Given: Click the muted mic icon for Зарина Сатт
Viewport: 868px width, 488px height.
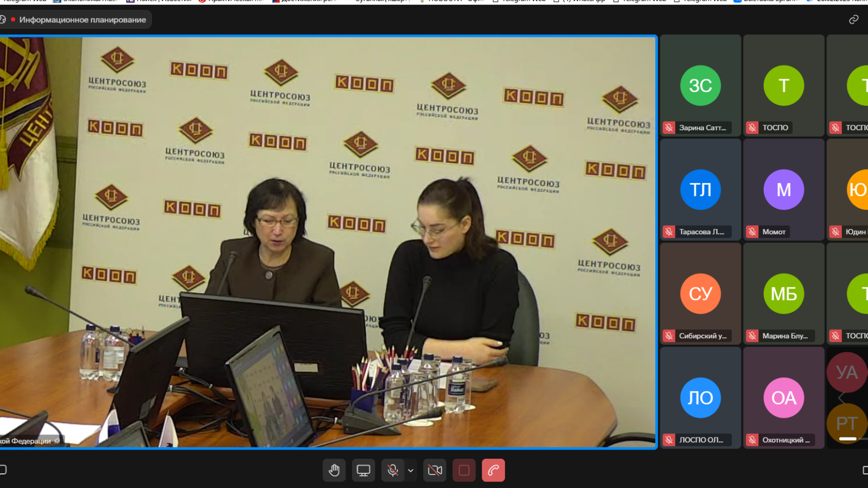Looking at the screenshot, I should point(669,128).
